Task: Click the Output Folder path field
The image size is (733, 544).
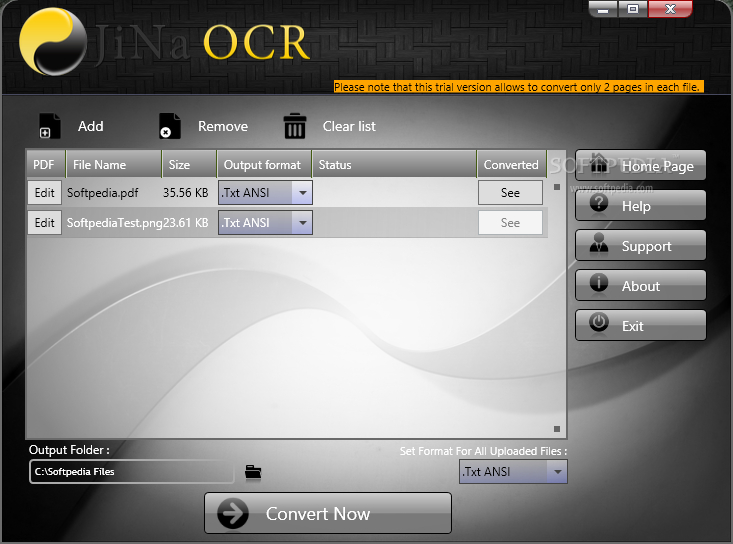Action: pos(131,472)
